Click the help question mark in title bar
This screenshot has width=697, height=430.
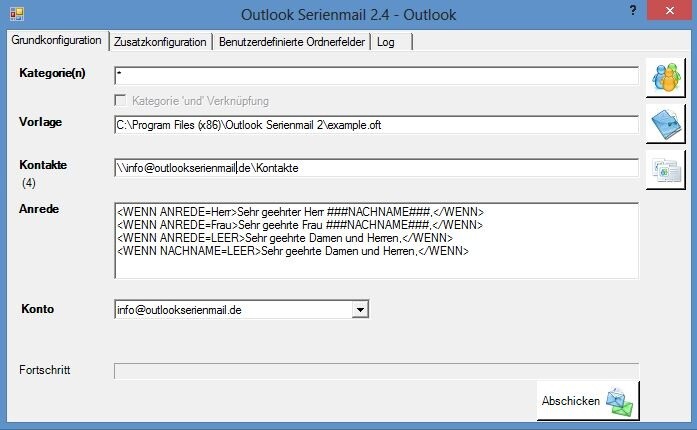tap(633, 10)
